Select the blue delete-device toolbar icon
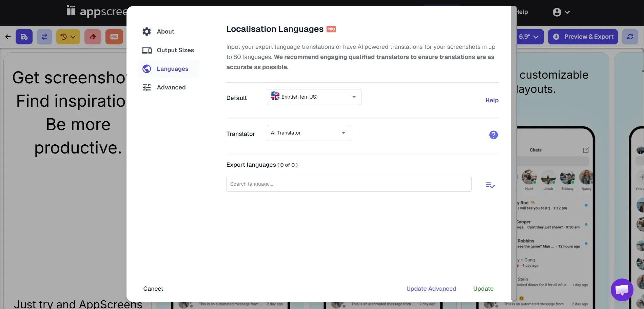The image size is (644, 309). (24, 37)
